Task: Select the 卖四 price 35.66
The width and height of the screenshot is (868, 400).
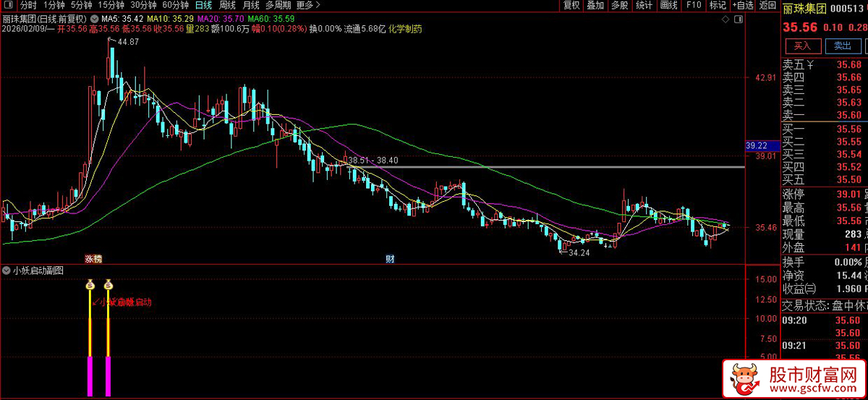Action: [x=849, y=77]
